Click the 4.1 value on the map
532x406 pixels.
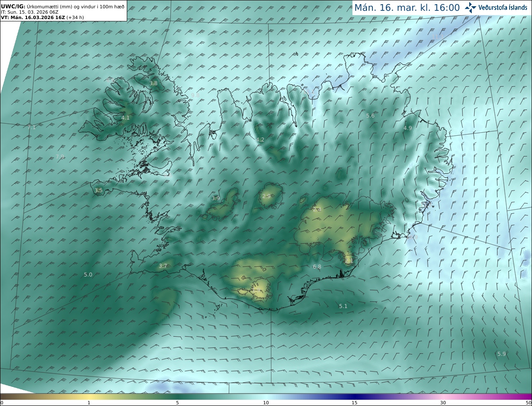(126, 118)
